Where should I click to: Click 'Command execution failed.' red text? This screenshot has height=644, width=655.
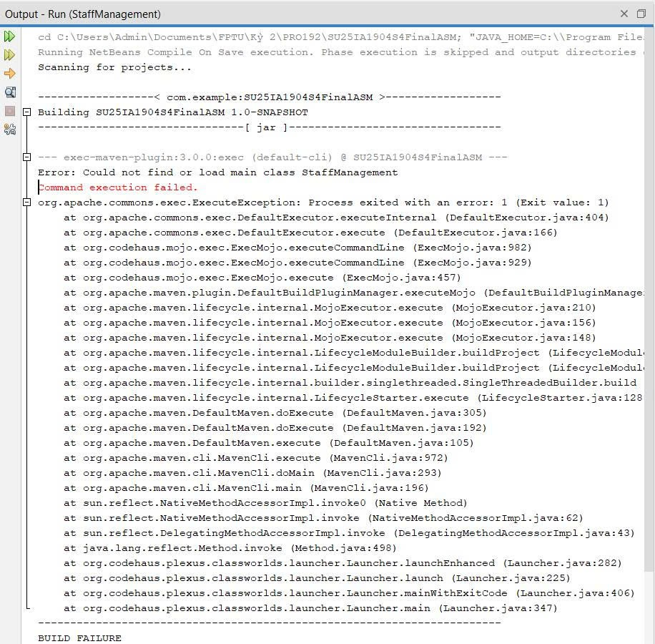point(117,187)
